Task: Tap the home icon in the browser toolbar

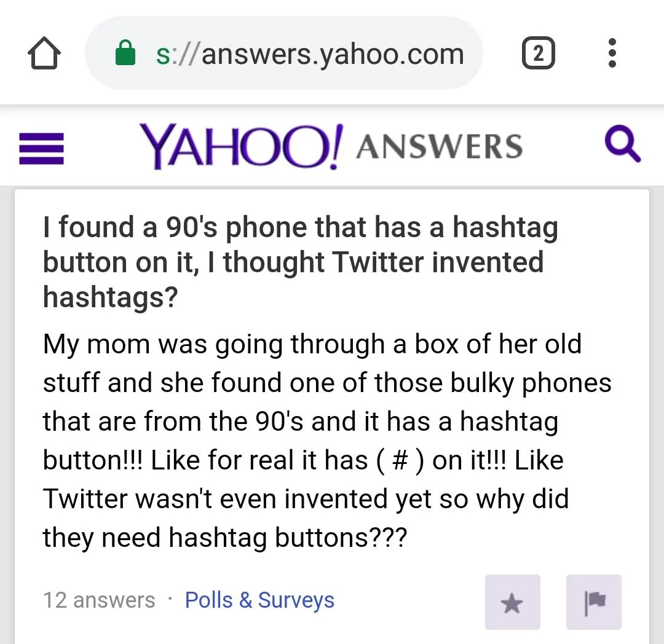Action: pyautogui.click(x=44, y=53)
